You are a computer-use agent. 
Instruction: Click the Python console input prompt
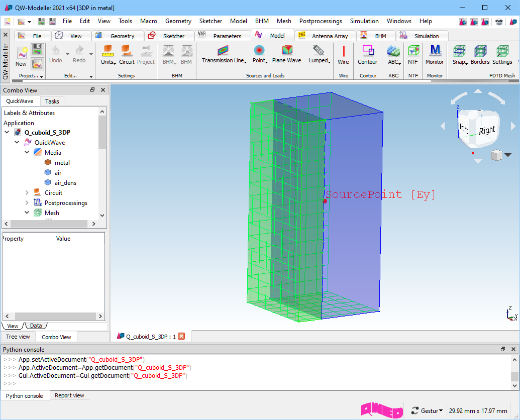(x=10, y=383)
